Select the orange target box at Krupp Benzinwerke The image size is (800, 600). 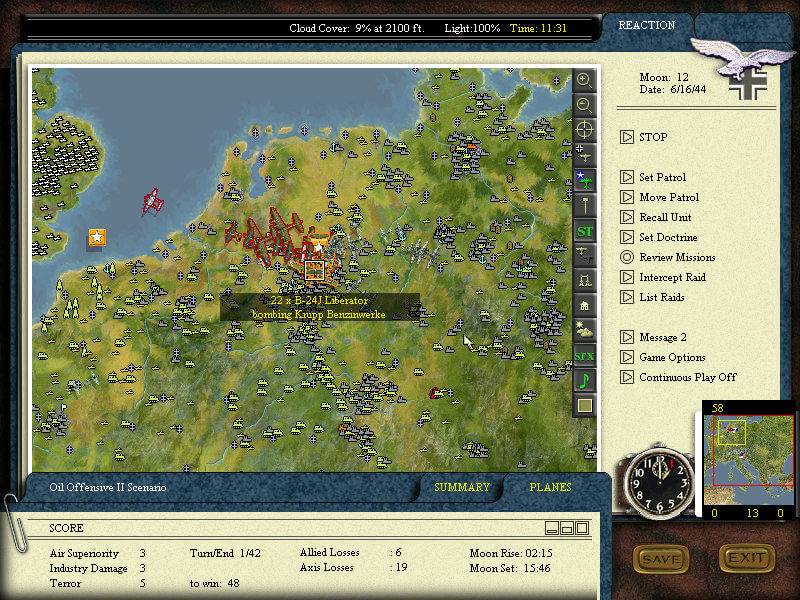point(315,270)
